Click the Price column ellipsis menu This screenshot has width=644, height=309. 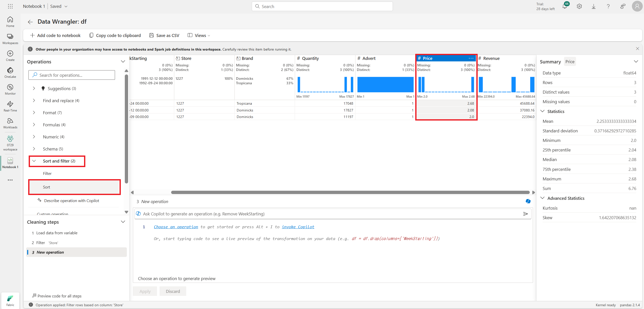(x=471, y=58)
